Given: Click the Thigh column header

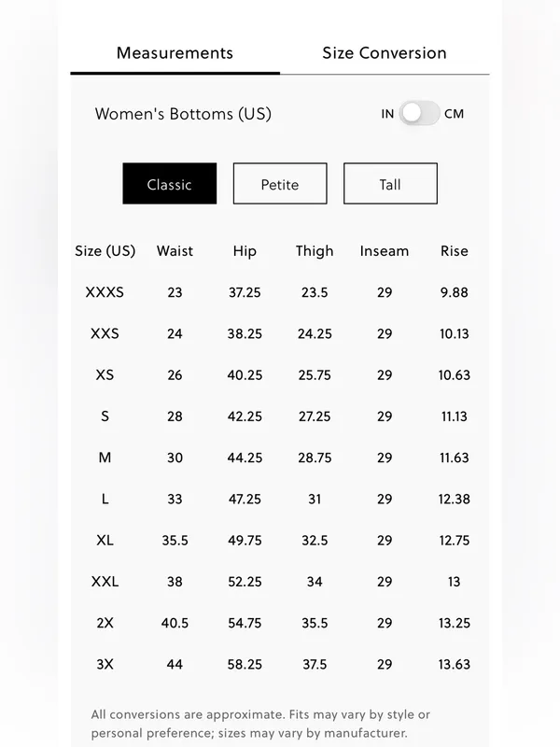Looking at the screenshot, I should [x=315, y=251].
